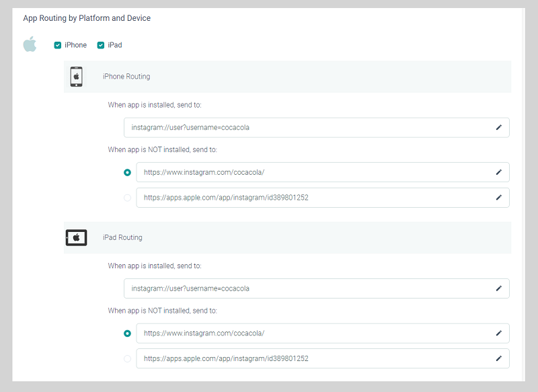
Task: Select iPhone instagram.com fallback radio button
Action: [x=127, y=172]
